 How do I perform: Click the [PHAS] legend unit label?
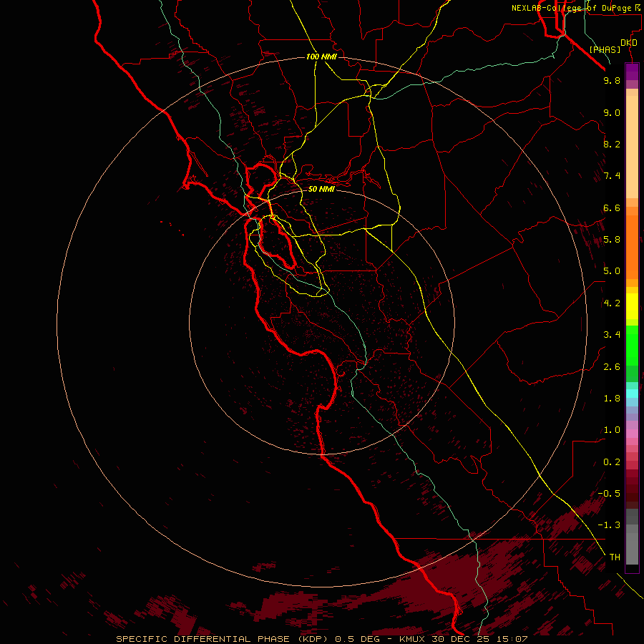pos(605,49)
